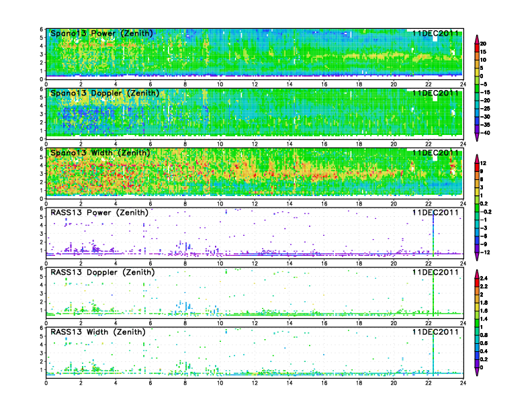Image resolution: width=532 pixels, height=411 pixels.
Task: Click x-axis tick 0 below RASS13 Width panel
Action: pos(46,383)
